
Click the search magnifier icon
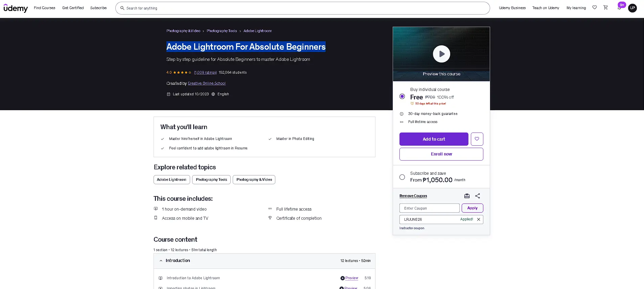(x=122, y=8)
